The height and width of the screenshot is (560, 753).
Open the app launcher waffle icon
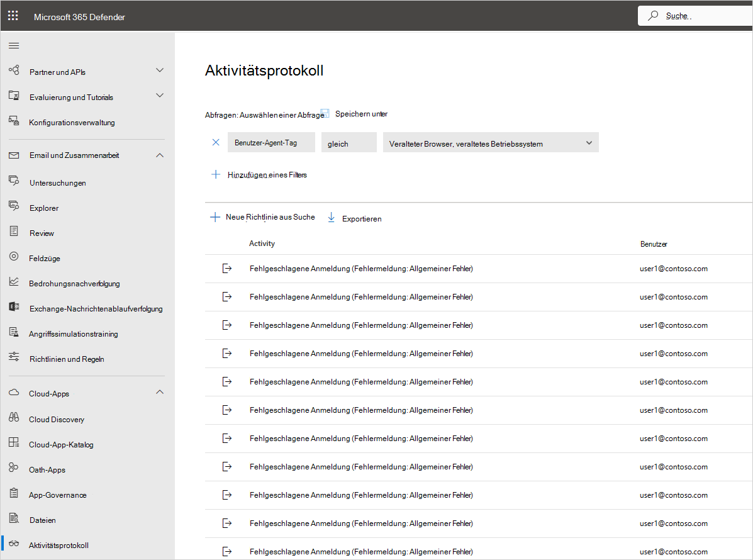pos(13,16)
